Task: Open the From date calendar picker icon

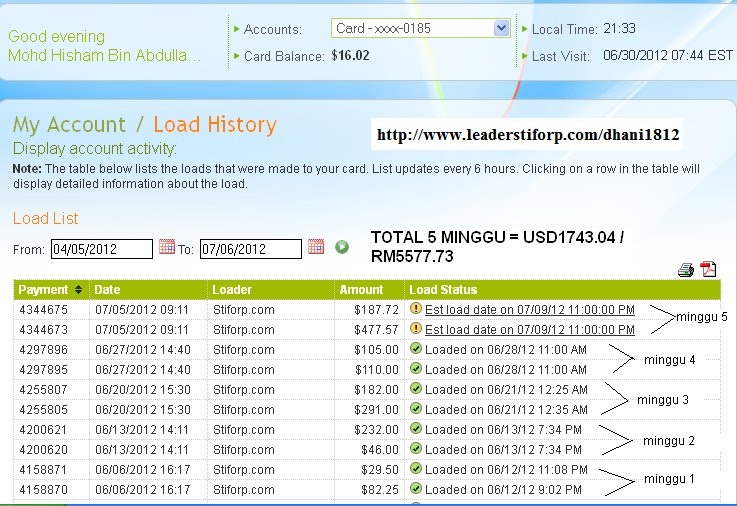Action: coord(167,247)
